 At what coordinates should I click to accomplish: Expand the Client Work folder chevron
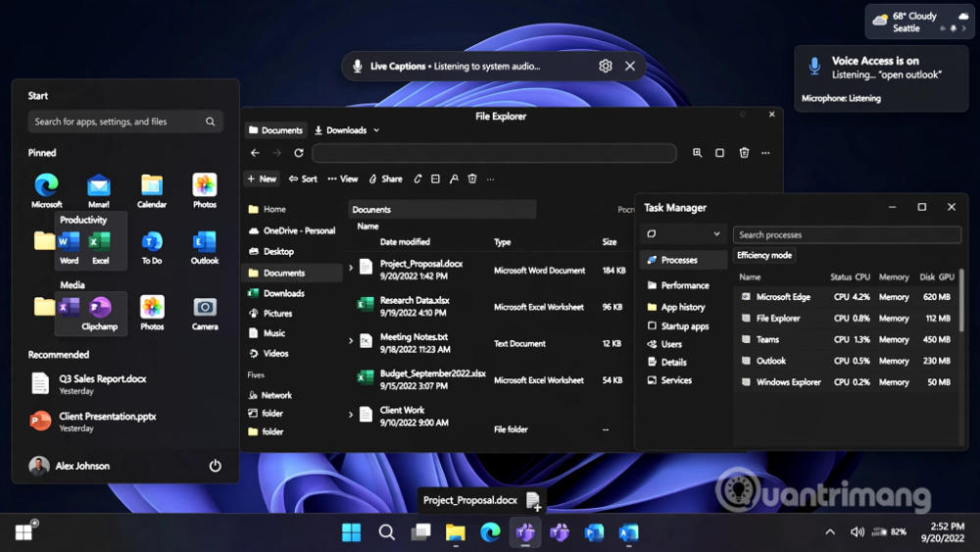pyautogui.click(x=351, y=414)
